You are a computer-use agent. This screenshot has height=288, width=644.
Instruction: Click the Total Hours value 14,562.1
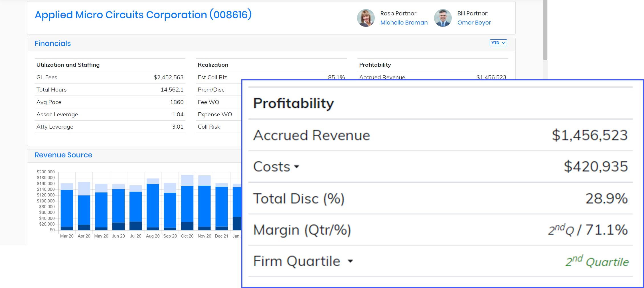coord(172,90)
